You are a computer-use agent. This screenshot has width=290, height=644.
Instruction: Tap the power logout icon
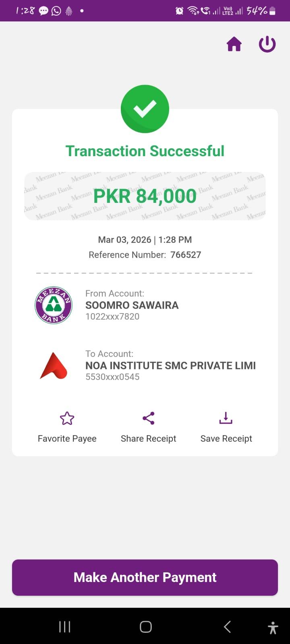click(x=267, y=44)
